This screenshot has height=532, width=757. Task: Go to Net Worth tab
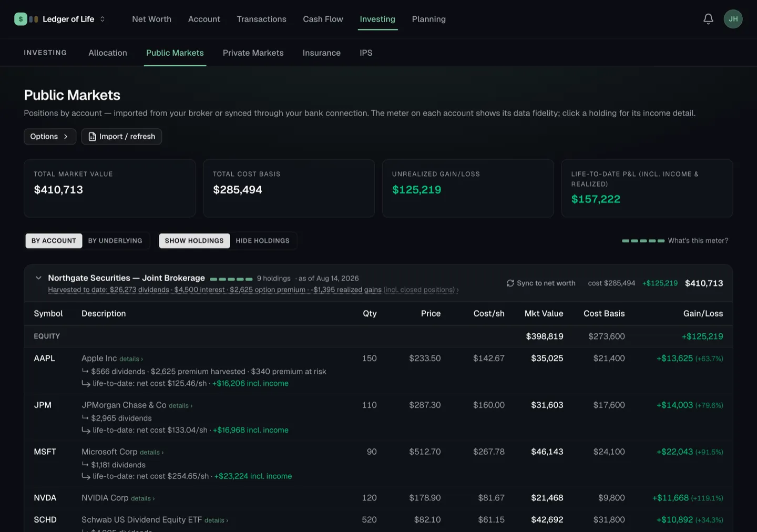point(151,19)
